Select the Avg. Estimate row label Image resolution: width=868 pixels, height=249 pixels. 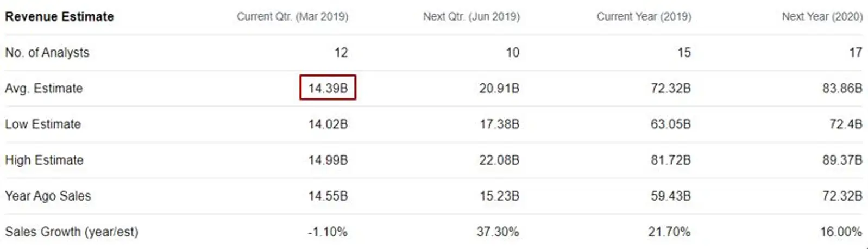point(44,88)
